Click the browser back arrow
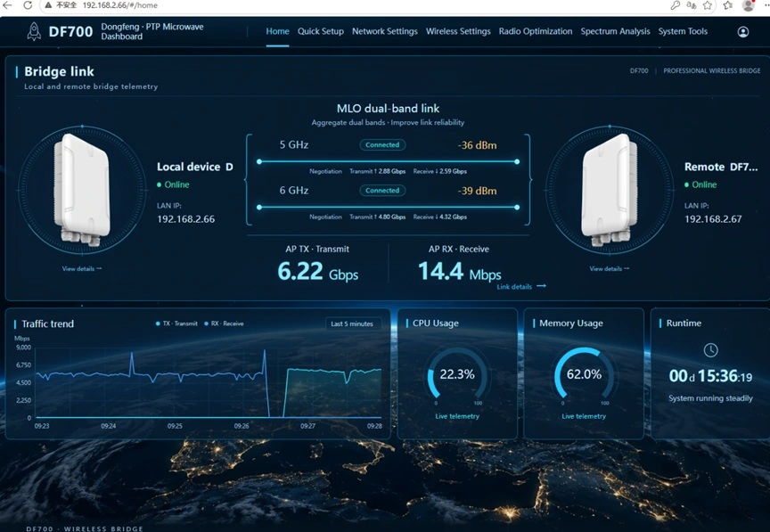 coord(7,5)
